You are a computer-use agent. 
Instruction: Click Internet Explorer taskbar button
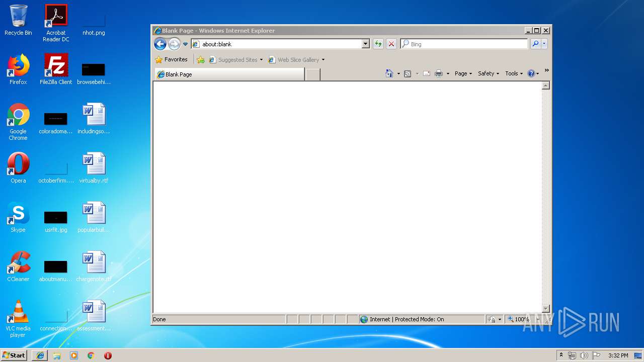40,355
